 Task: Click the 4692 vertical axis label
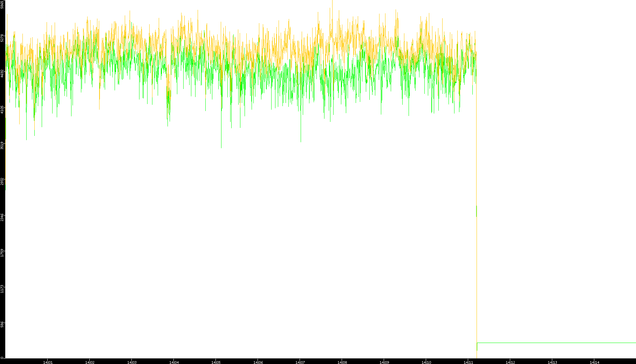2,74
